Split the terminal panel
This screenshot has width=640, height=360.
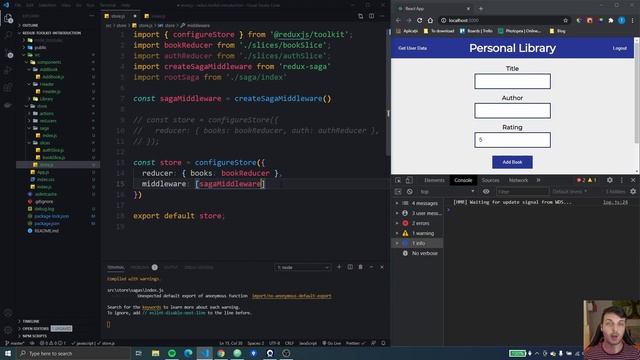(x=350, y=267)
